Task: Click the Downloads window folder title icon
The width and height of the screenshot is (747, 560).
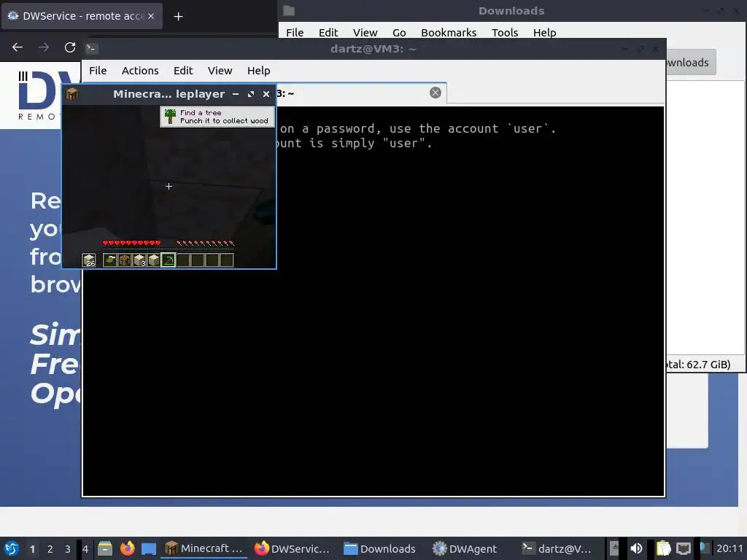Action: (289, 10)
